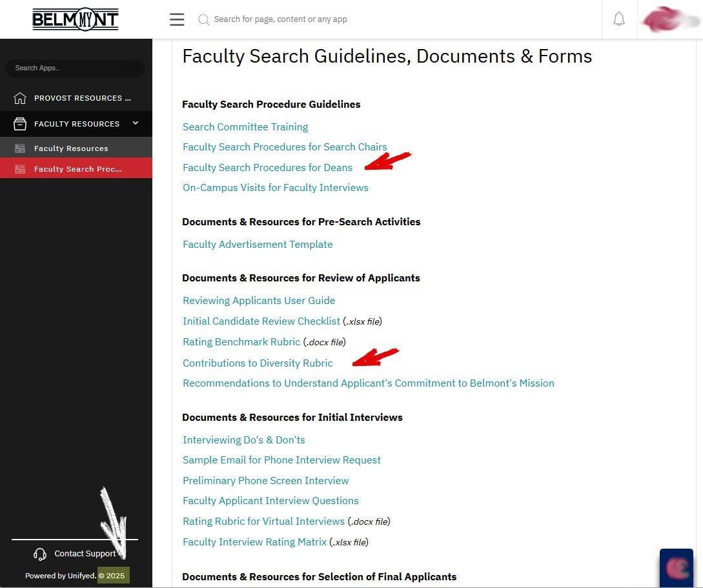Click the Powered by Unifyed text
The width and height of the screenshot is (703, 588).
point(61,576)
